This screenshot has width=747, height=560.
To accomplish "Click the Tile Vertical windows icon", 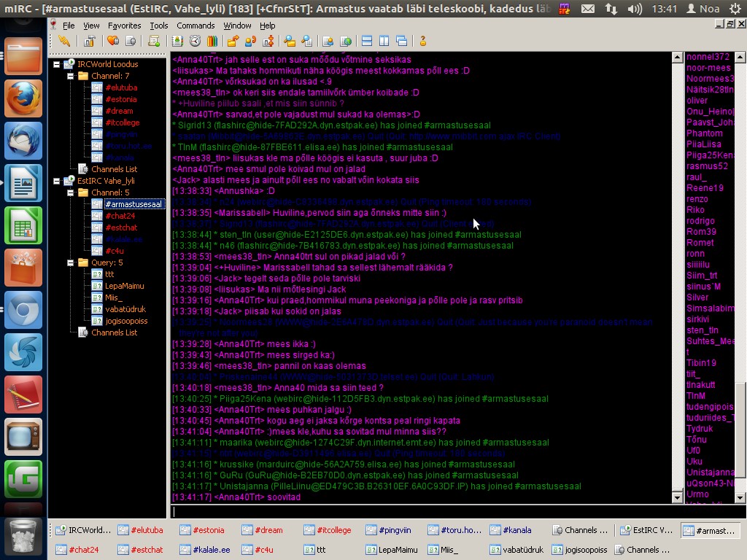I will pos(384,42).
